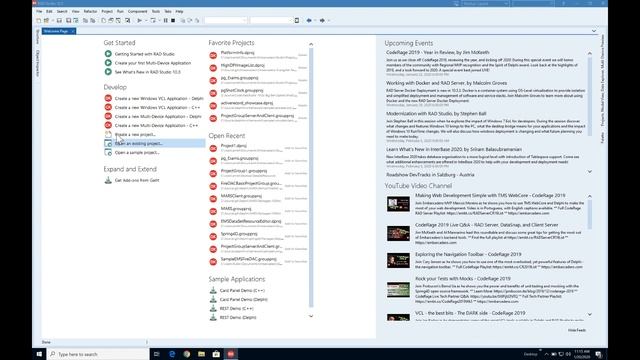640x360 pixels.
Task: Click the taskbar search box
Action: 98,354
